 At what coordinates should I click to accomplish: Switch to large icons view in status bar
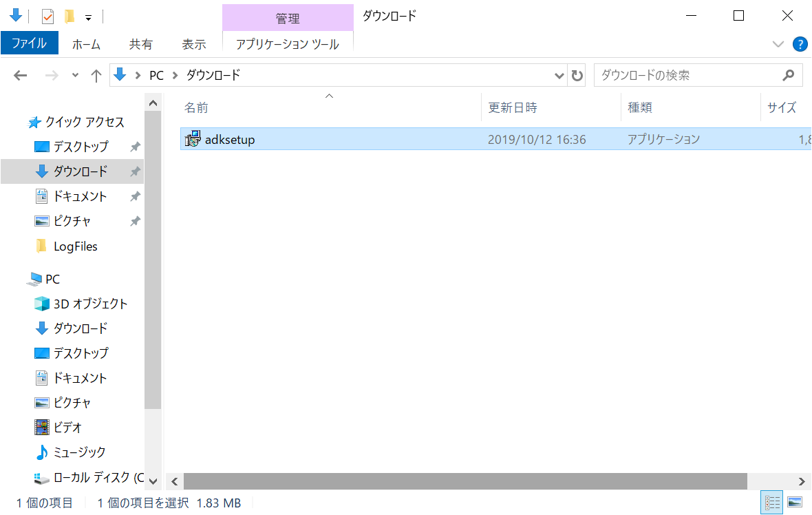tap(794, 503)
